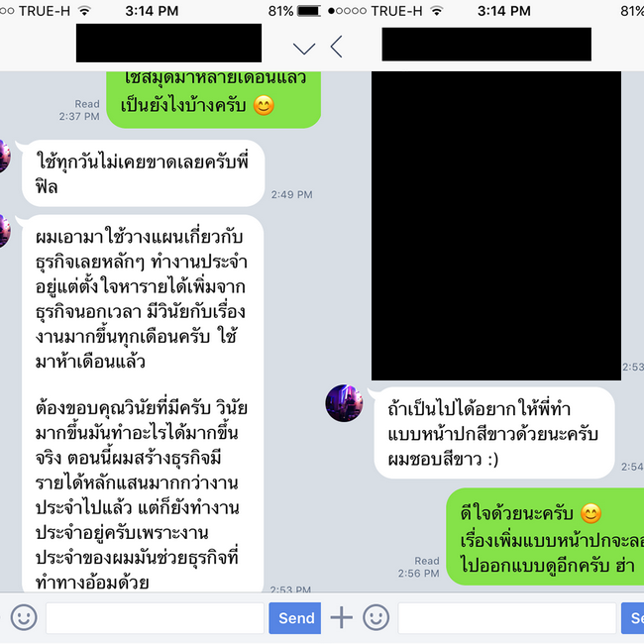Screen dimensions: 644x644
Task: Tap the Wi-Fi status icon in right status bar
Action: click(x=437, y=11)
